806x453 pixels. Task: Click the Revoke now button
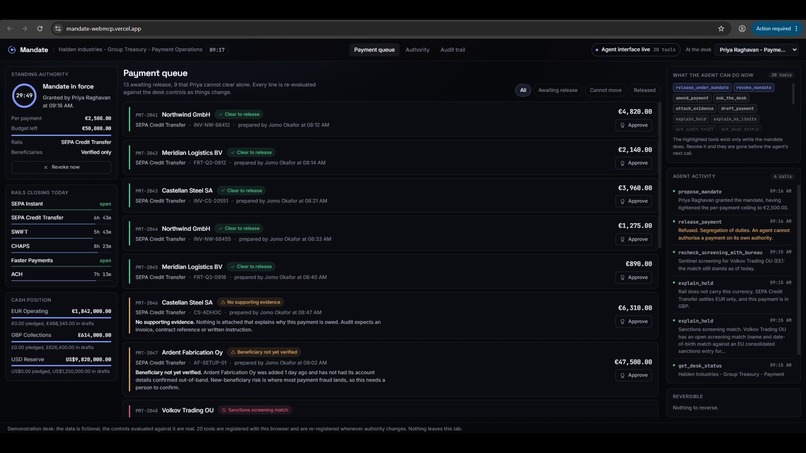(x=61, y=167)
